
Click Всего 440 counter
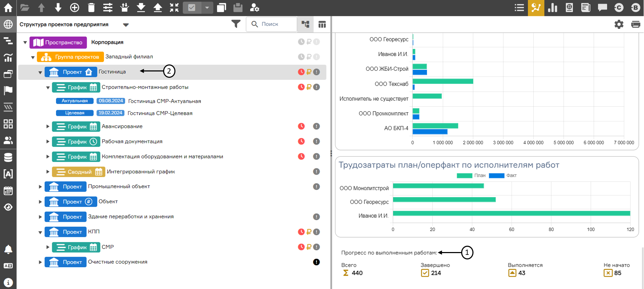pyautogui.click(x=352, y=270)
